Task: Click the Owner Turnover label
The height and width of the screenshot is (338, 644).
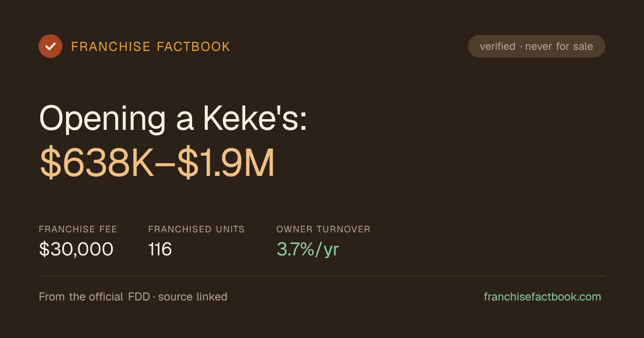Action: click(324, 229)
